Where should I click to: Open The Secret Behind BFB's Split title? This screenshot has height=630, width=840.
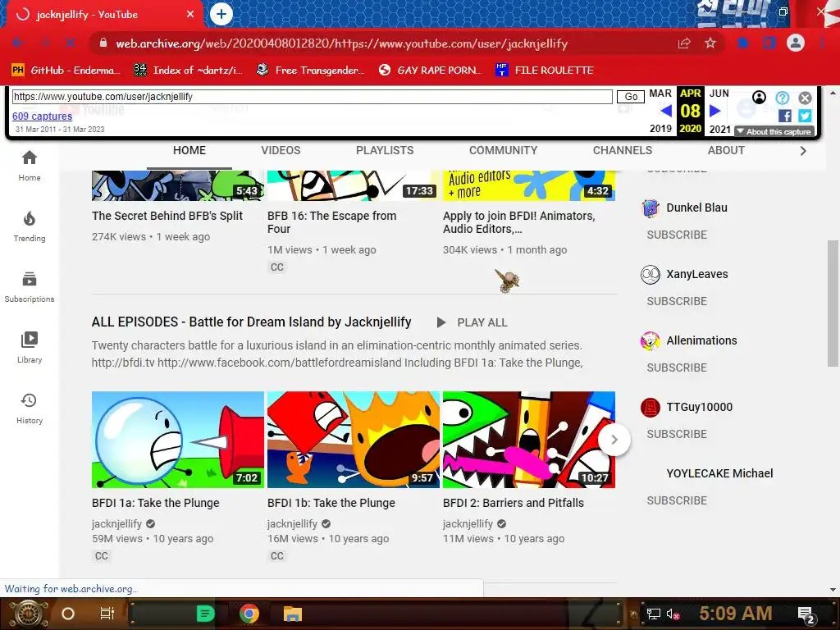coord(167,216)
